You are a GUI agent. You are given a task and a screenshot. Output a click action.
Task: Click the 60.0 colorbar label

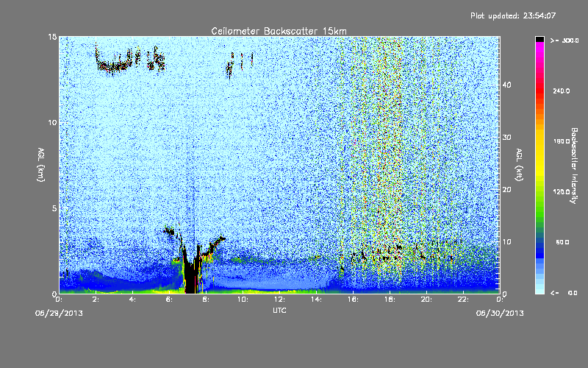pos(562,242)
